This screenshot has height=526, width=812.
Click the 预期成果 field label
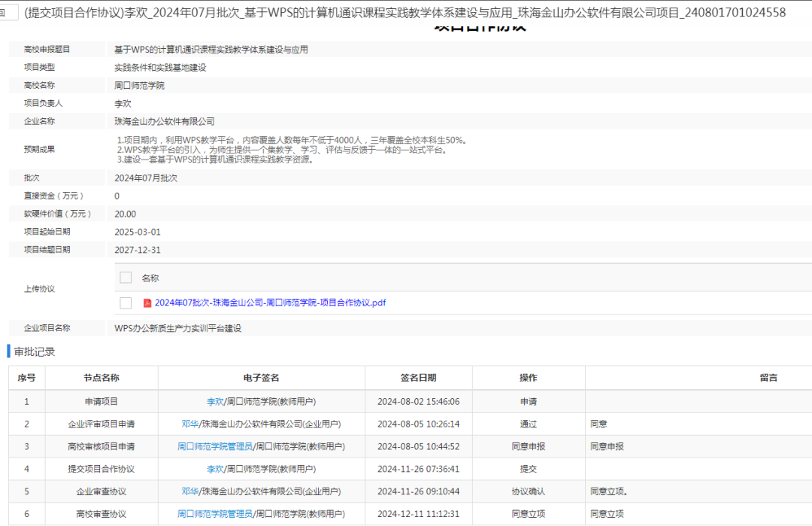pos(39,149)
